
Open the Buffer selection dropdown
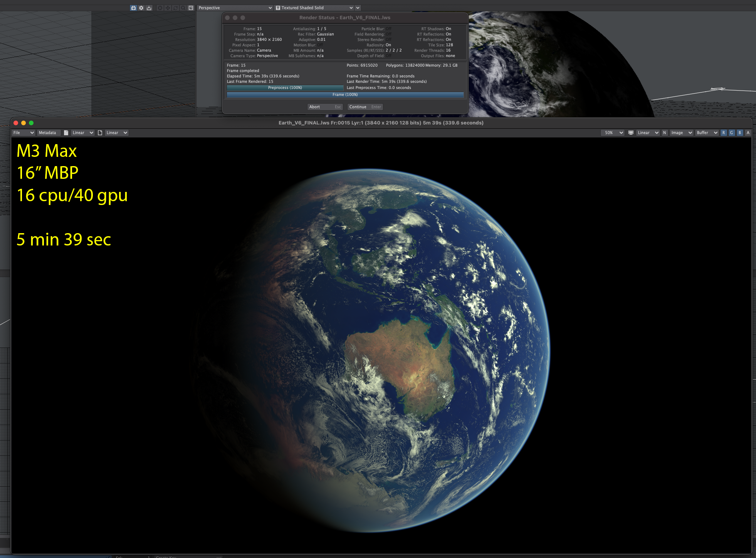pyautogui.click(x=707, y=133)
